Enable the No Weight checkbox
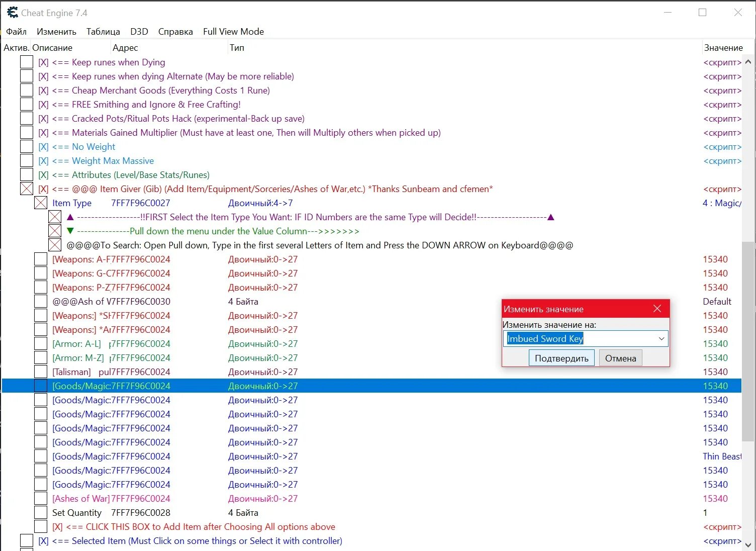This screenshot has height=551, width=756. click(x=27, y=147)
